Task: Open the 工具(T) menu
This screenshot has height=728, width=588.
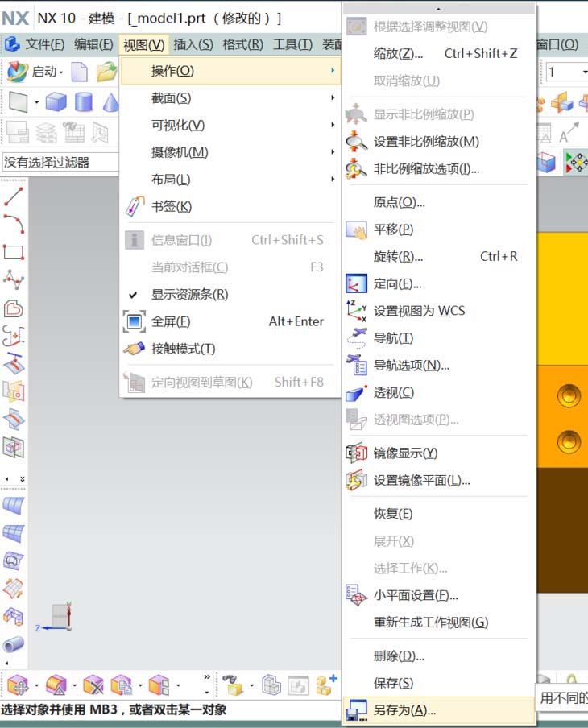Action: (x=292, y=44)
